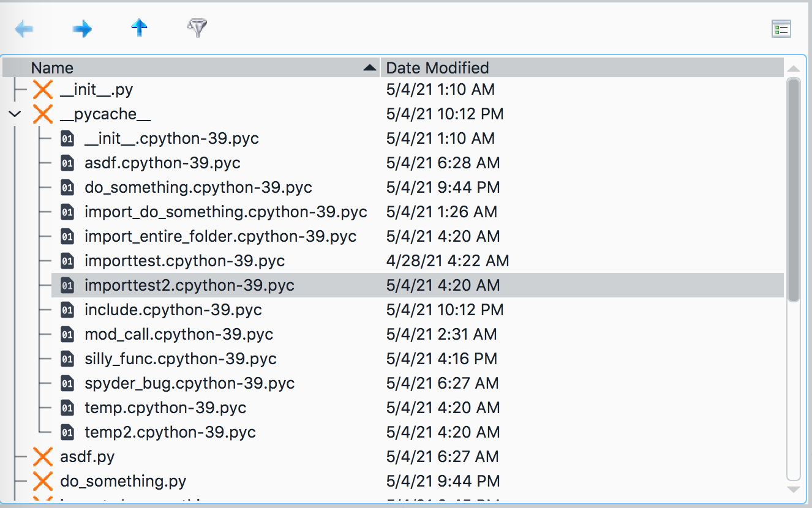812x508 pixels.
Task: Click the orange X icon beside asdf.py
Action: 42,457
